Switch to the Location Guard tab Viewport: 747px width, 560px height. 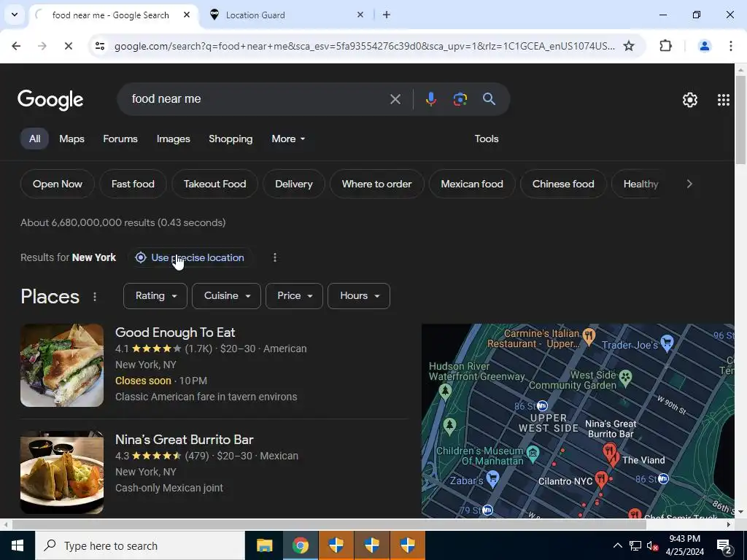[x=286, y=15]
